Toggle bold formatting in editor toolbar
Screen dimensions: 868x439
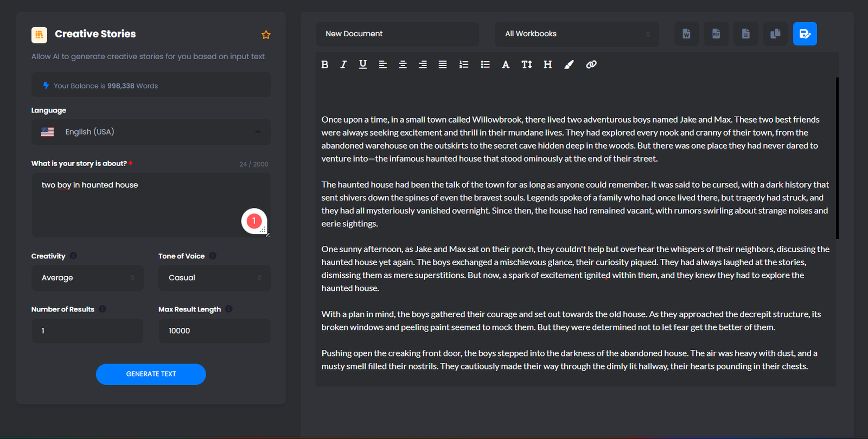pos(324,65)
